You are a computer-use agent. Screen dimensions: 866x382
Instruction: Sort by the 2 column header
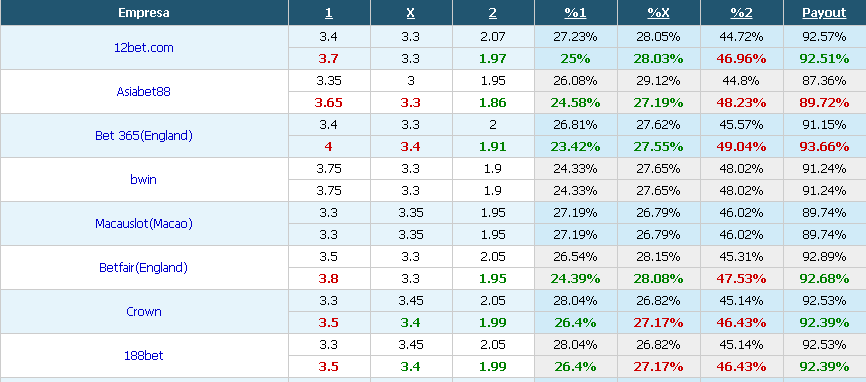tap(493, 13)
